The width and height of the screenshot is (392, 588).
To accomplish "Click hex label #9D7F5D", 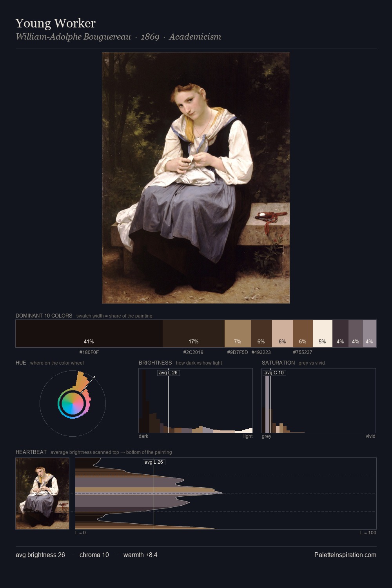I will click(238, 352).
